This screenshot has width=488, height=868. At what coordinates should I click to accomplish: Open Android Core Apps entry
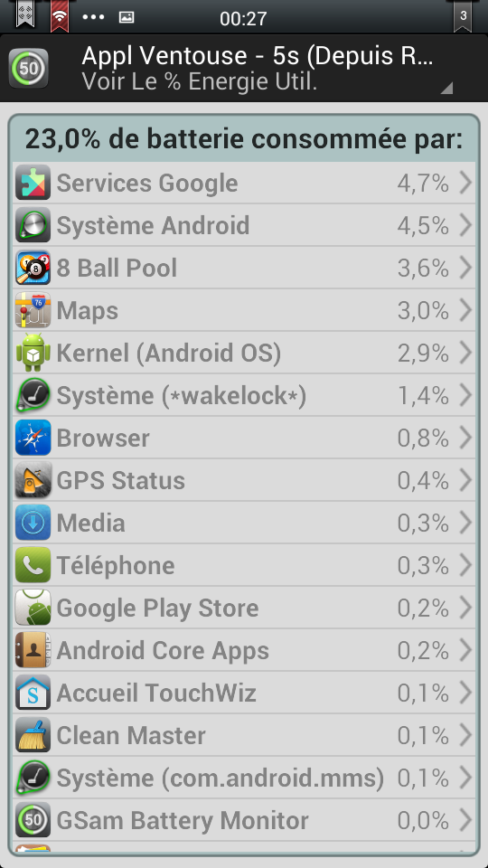(x=244, y=650)
